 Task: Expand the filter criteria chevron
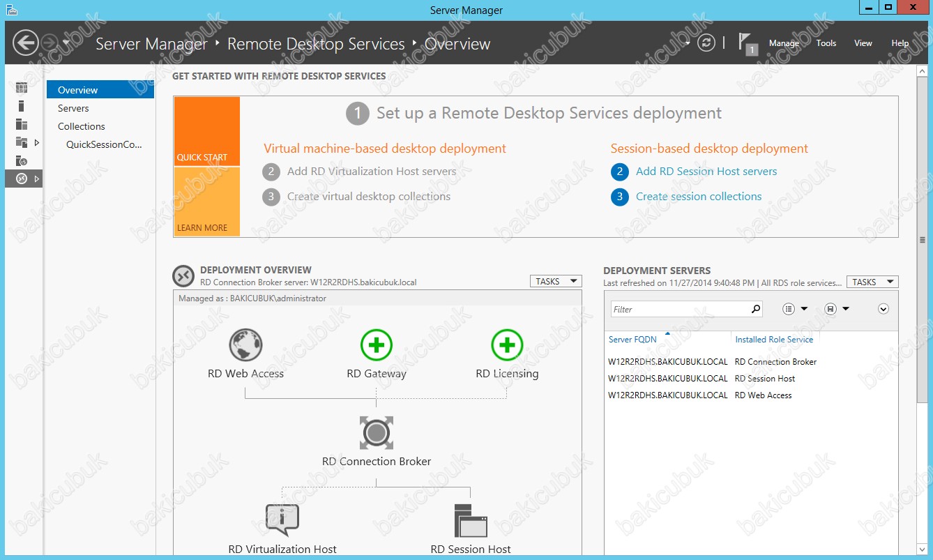883,309
